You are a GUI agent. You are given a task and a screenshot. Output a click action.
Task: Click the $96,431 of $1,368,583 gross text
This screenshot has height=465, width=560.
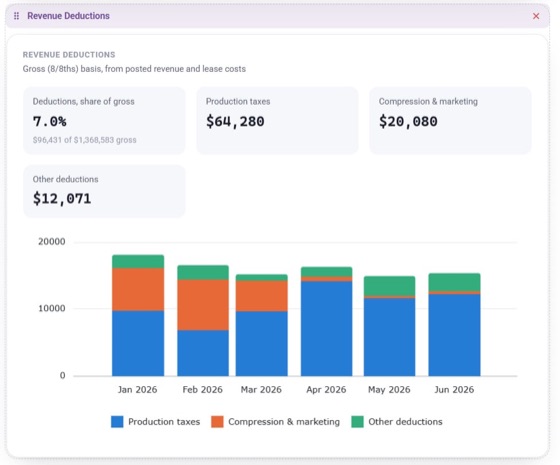point(85,140)
